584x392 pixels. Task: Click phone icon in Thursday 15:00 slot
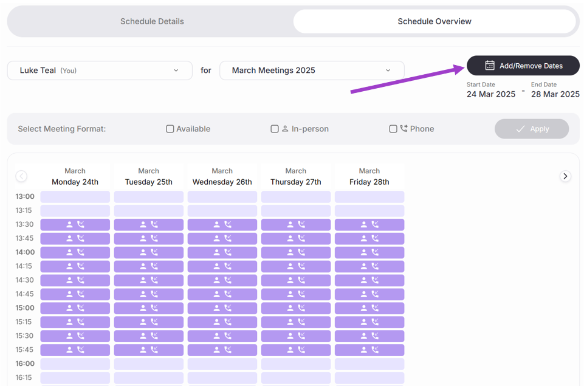[301, 308]
